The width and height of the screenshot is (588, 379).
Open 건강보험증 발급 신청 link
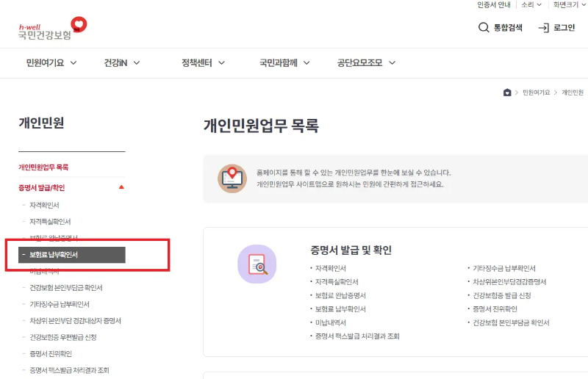point(501,295)
